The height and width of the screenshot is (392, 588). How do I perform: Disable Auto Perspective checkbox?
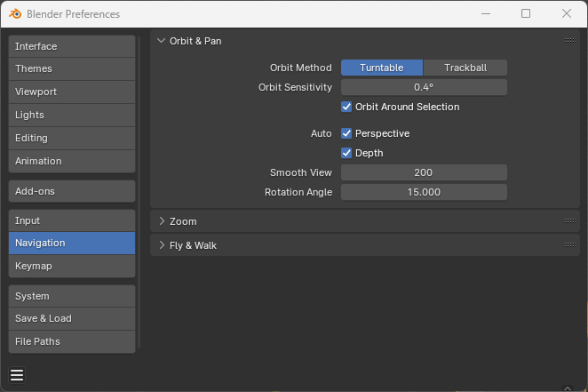346,133
